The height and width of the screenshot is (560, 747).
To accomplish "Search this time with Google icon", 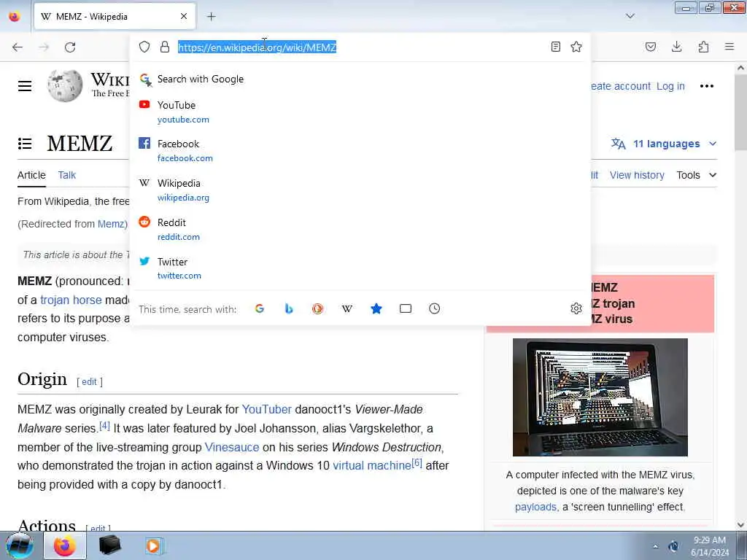I will (260, 308).
